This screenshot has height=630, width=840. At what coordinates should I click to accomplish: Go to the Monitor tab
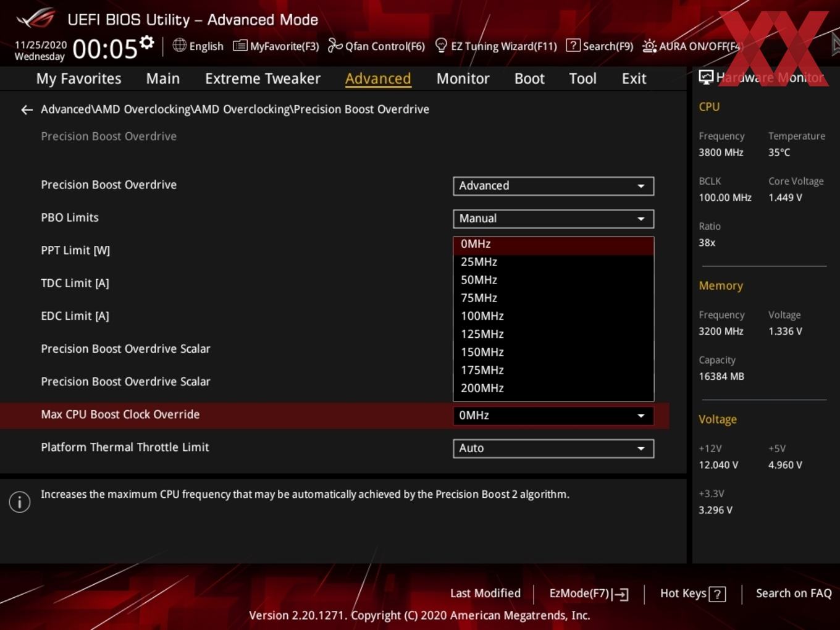(x=463, y=78)
